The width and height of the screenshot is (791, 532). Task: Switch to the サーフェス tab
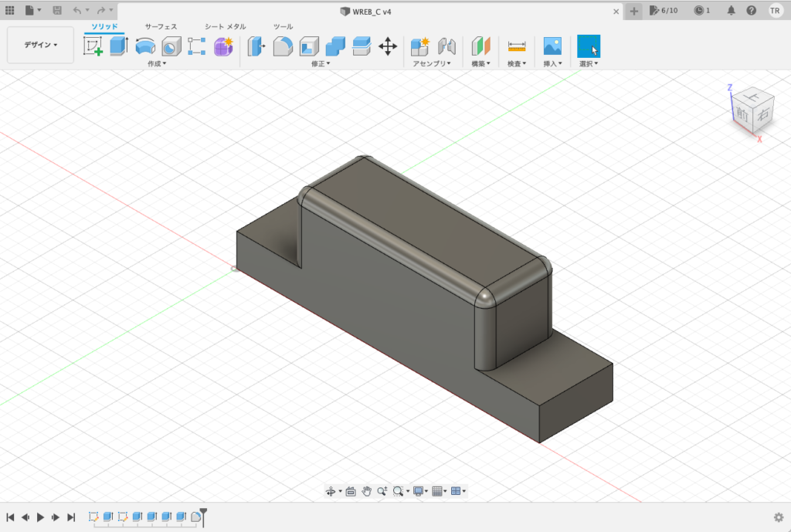[x=161, y=26]
